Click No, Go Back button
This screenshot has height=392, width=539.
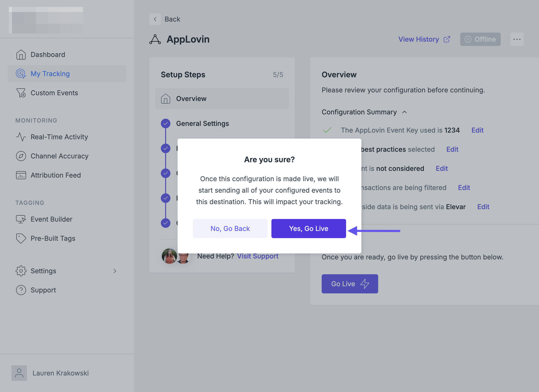point(230,229)
